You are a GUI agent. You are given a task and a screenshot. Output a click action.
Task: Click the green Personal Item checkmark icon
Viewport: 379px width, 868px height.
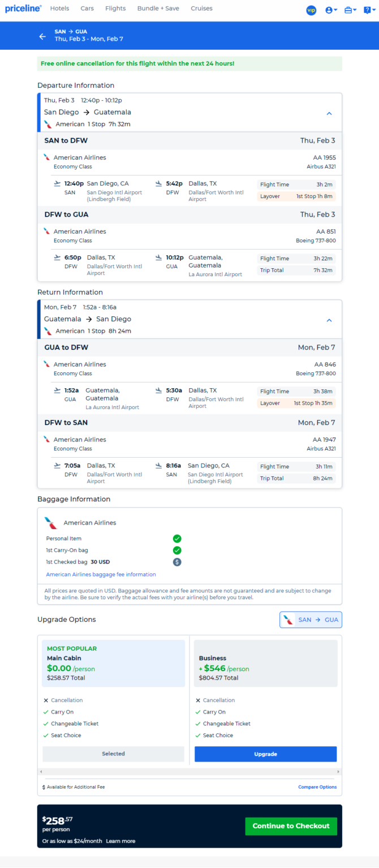point(177,539)
